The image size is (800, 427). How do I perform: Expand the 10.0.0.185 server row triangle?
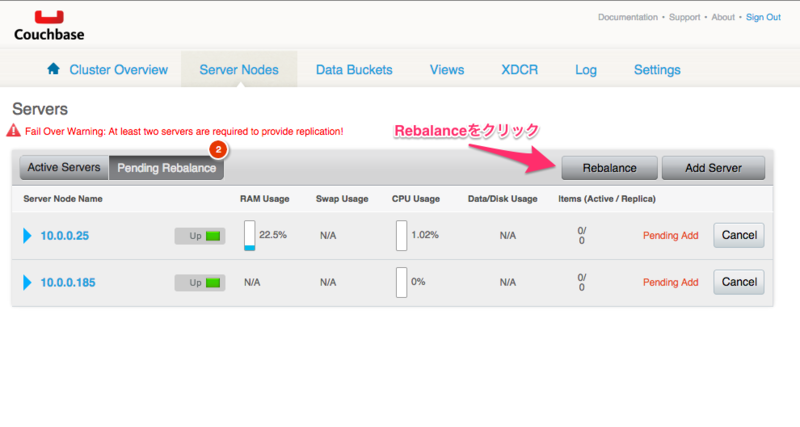[28, 283]
